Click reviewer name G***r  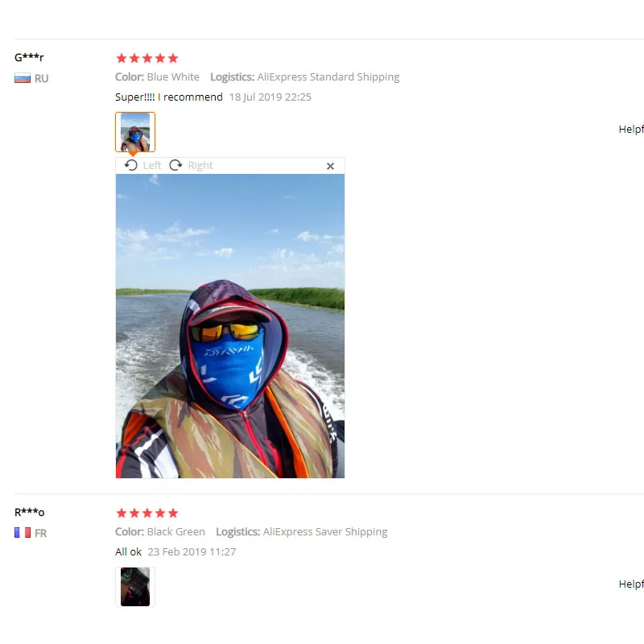pos(29,57)
